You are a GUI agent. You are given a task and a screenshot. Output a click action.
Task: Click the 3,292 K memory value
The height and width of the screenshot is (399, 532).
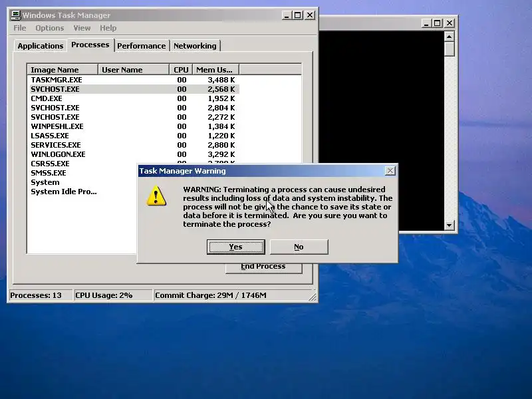point(221,154)
